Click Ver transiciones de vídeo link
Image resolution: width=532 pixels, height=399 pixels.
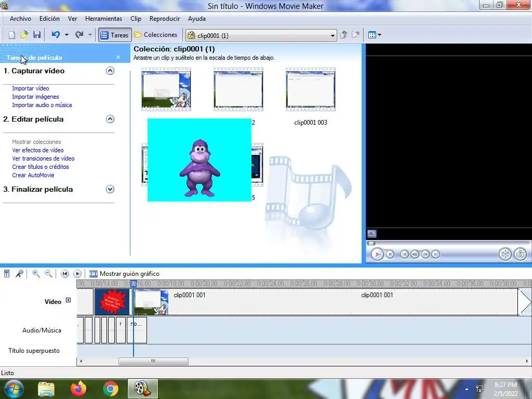click(43, 158)
